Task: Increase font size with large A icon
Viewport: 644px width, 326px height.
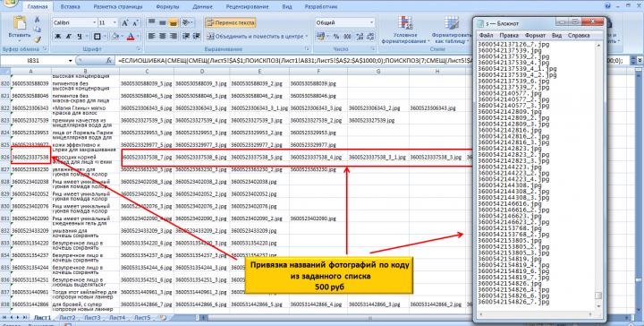Action: point(125,22)
